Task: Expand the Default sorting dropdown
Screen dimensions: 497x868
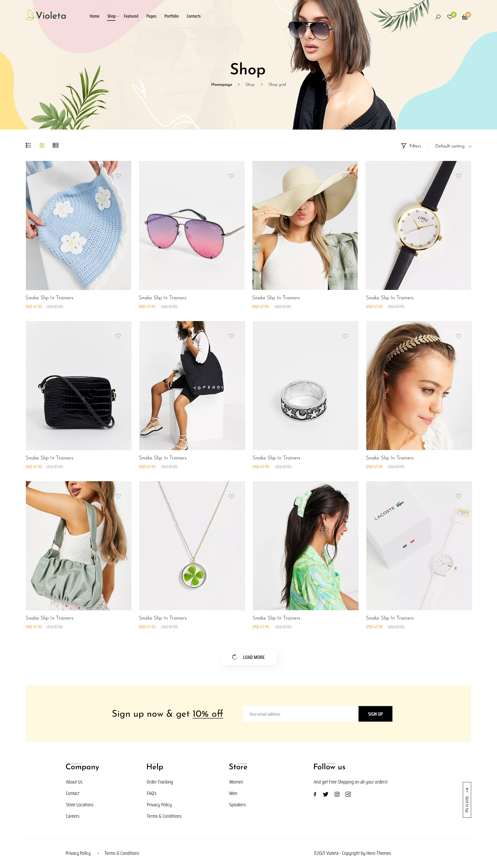Action: click(453, 146)
